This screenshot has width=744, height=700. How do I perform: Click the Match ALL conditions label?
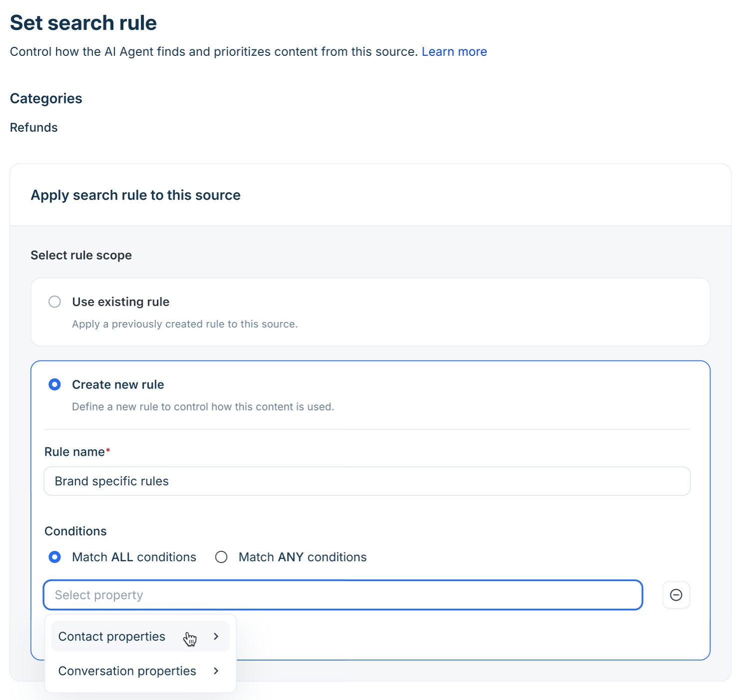pos(134,557)
